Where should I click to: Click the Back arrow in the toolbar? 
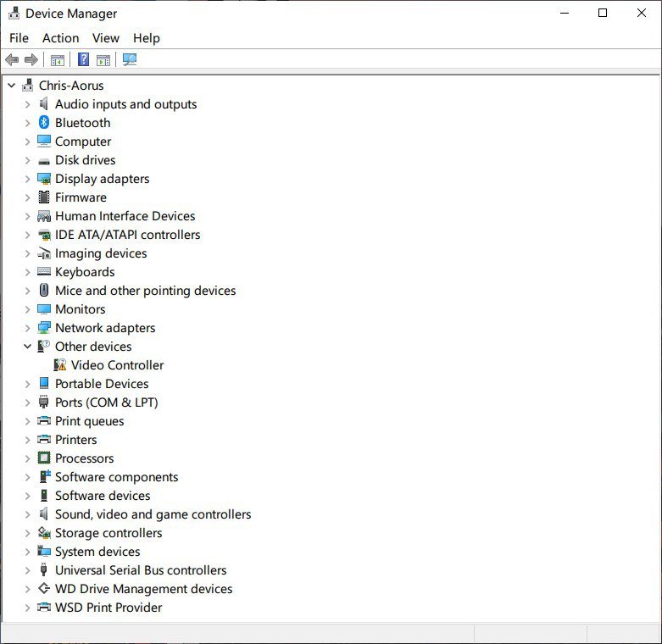pos(12,60)
